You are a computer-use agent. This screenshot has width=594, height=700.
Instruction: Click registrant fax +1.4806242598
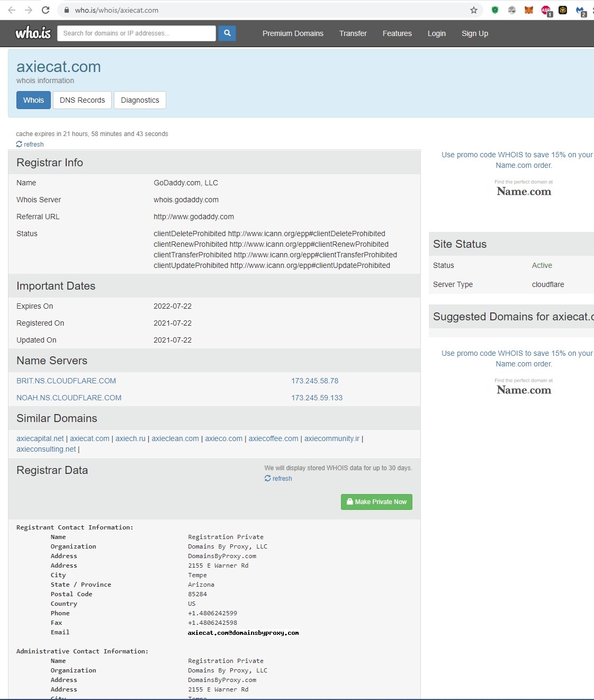213,623
